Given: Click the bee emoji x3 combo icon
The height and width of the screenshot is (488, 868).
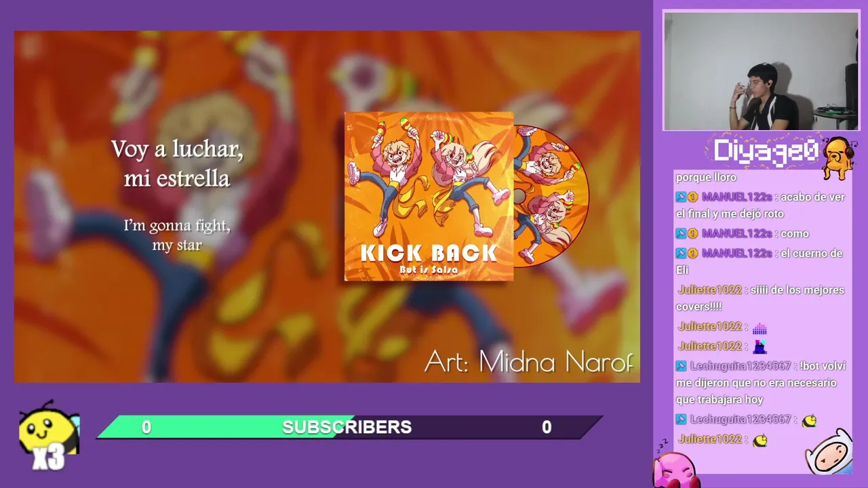Looking at the screenshot, I should [49, 435].
